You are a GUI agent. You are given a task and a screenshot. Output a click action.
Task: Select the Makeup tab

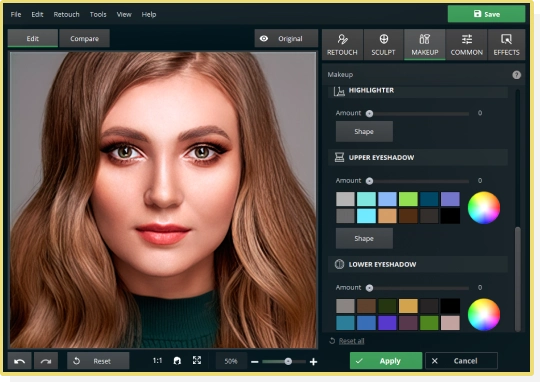[425, 45]
